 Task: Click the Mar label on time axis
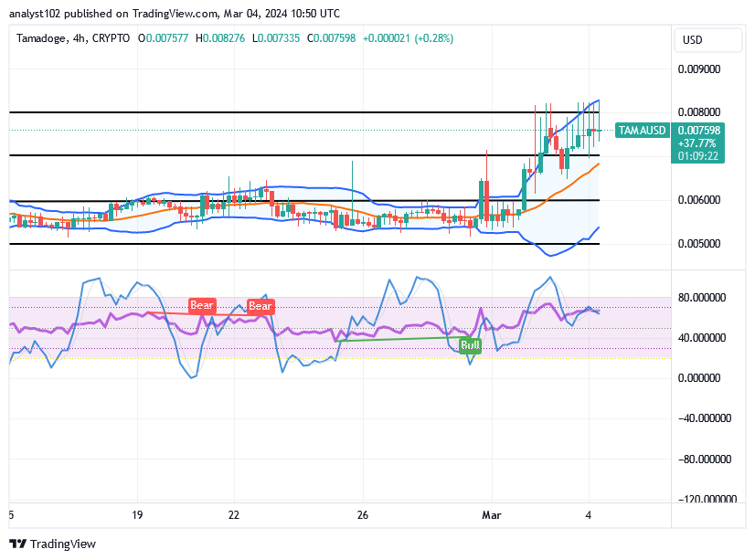(492, 514)
